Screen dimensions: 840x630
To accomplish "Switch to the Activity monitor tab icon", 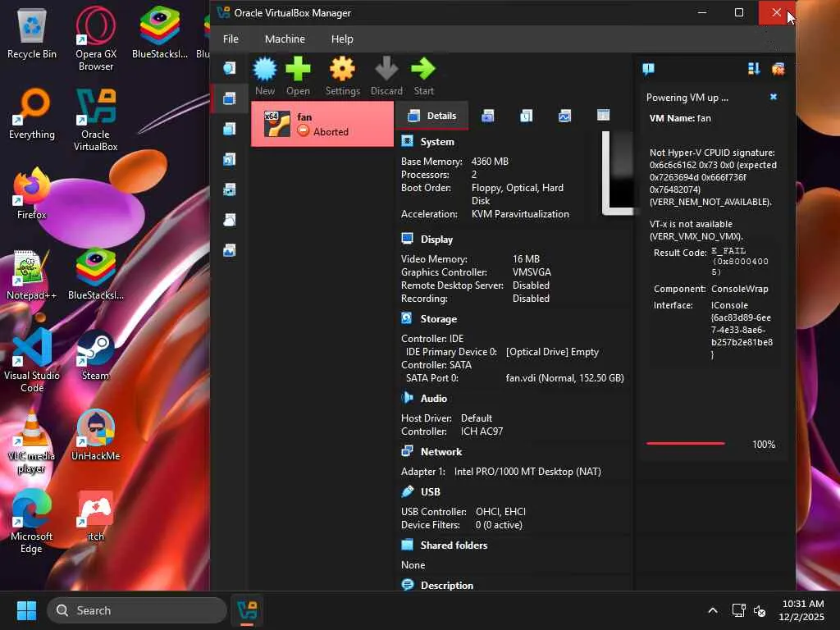I will click(x=564, y=116).
